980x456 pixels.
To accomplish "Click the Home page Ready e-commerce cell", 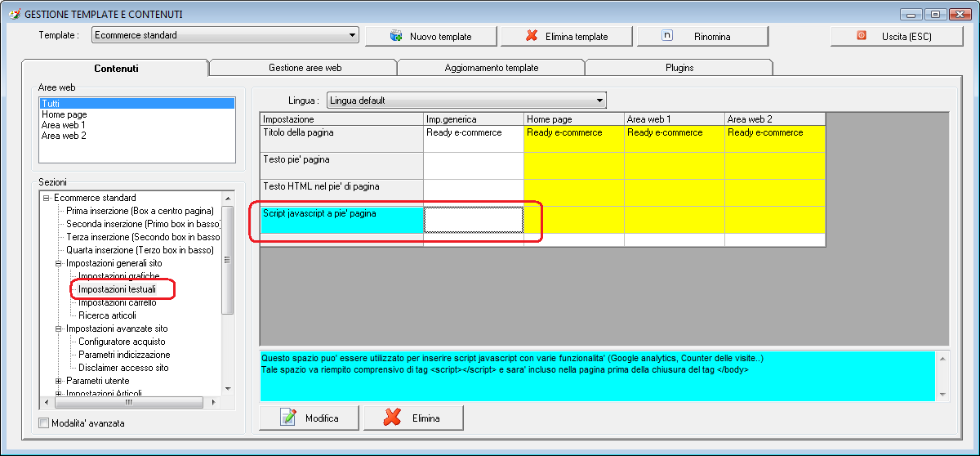I will coord(574,138).
